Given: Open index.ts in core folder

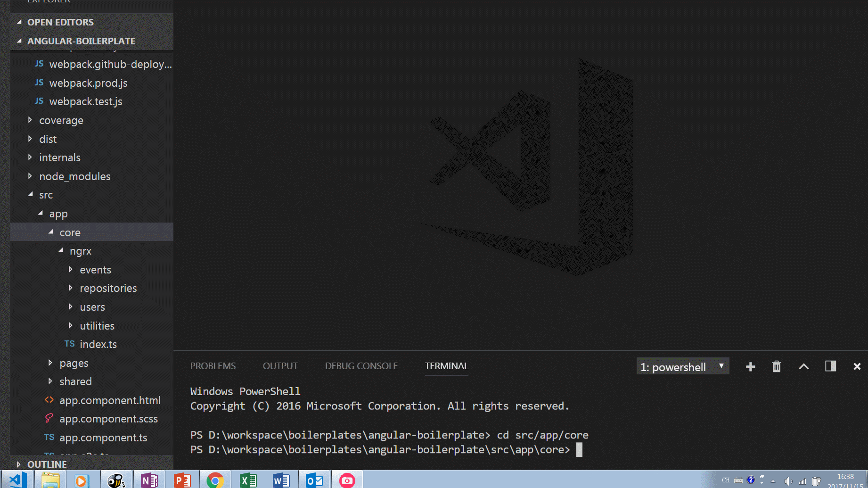Looking at the screenshot, I should 92,344.
